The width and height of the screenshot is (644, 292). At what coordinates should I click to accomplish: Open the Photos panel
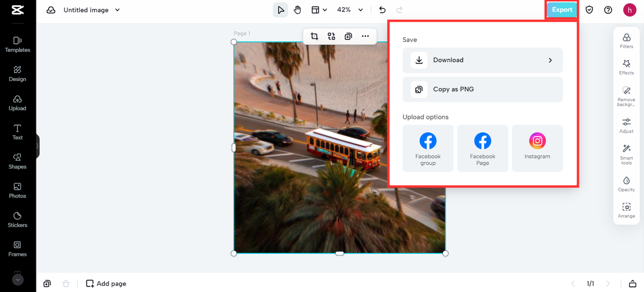(x=18, y=190)
